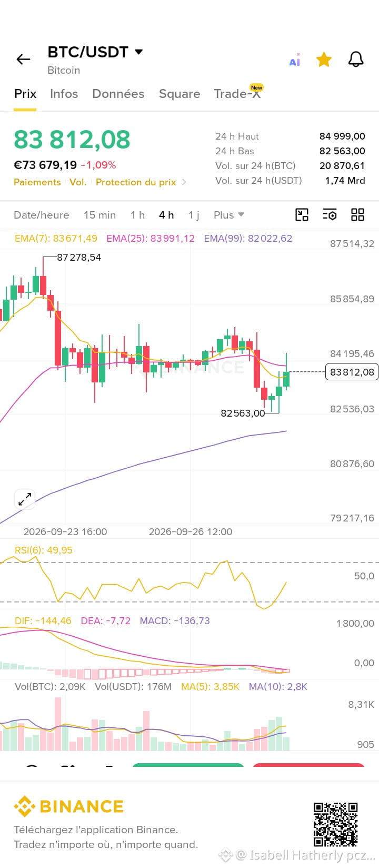379x868 pixels.
Task: Open the AI assistant icon
Action: (x=295, y=60)
